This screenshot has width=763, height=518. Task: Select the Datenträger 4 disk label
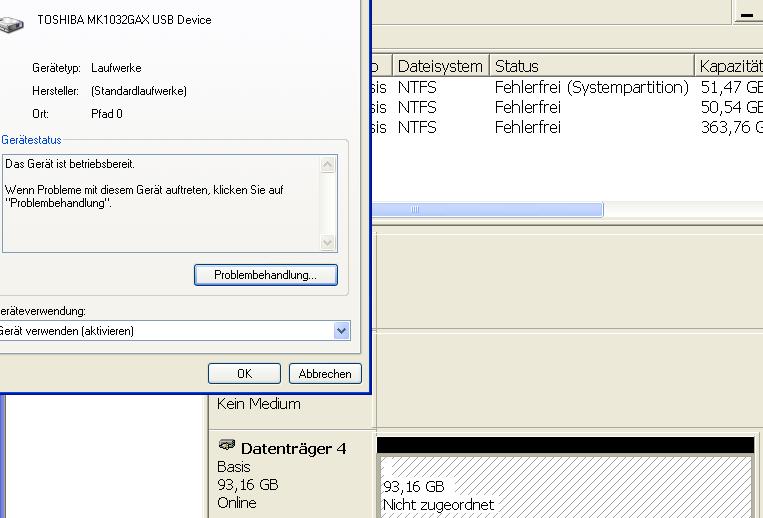293,448
